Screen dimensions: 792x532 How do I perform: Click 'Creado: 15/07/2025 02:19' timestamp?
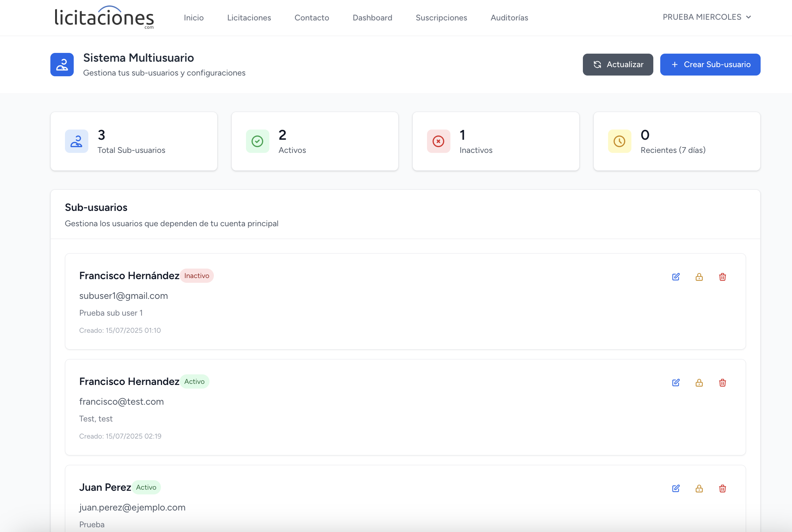(x=120, y=436)
